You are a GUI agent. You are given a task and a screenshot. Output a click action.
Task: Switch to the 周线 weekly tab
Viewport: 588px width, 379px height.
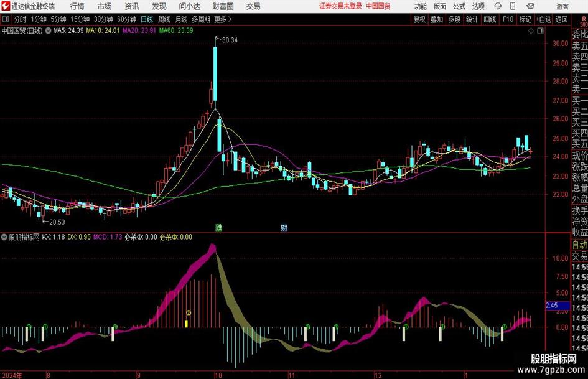coord(164,19)
